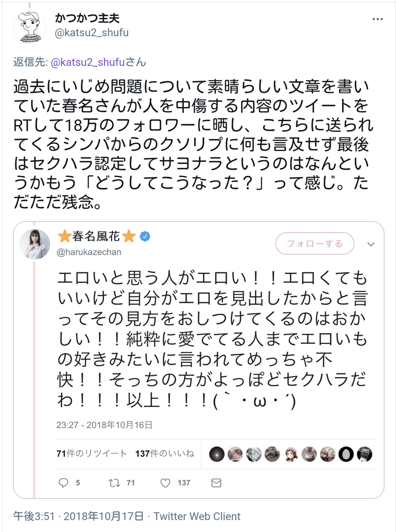
Task: Click the Twitter Web Client source link
Action: click(x=197, y=516)
